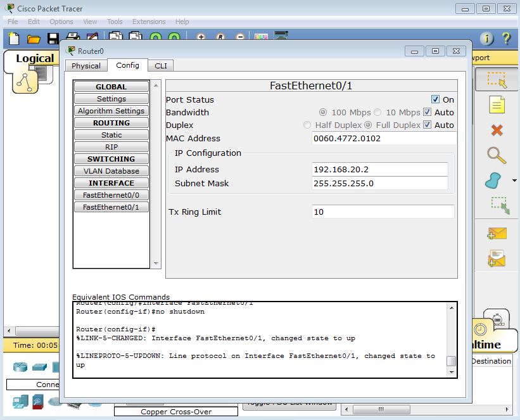Select the Switches device category icon
Image resolution: width=520 pixels, height=420 pixels.
pos(39,367)
